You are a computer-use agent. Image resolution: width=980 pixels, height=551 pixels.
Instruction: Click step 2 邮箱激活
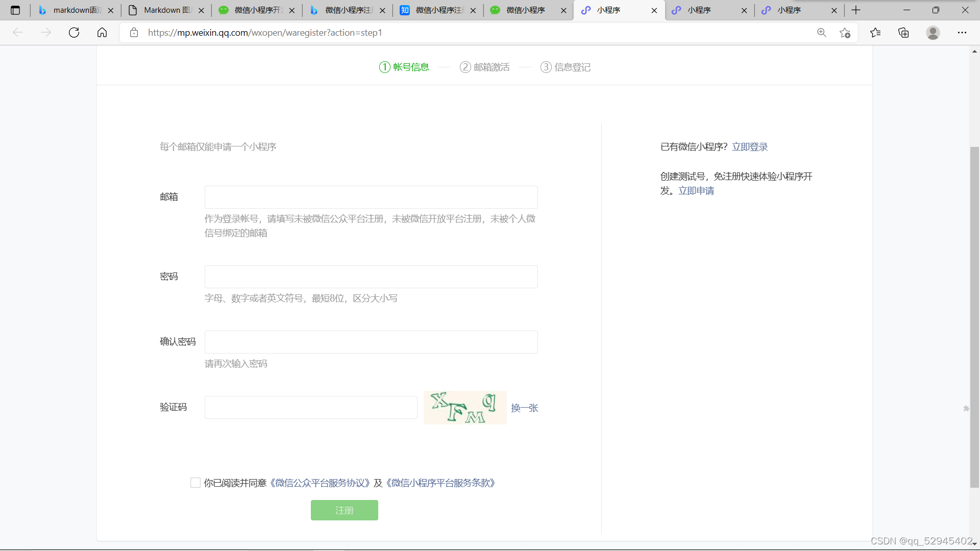tap(484, 67)
